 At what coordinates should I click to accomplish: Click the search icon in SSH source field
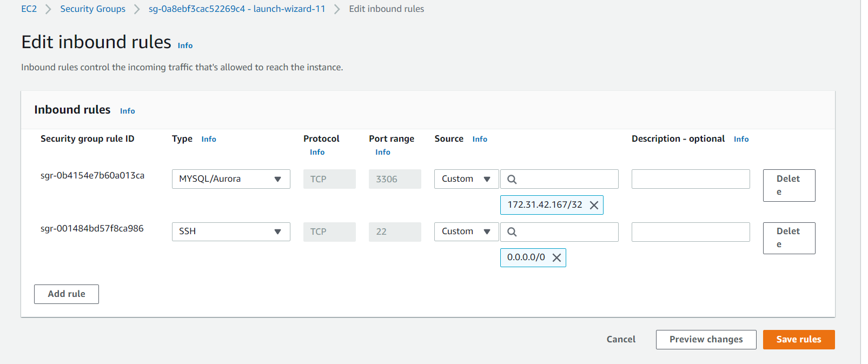(512, 232)
